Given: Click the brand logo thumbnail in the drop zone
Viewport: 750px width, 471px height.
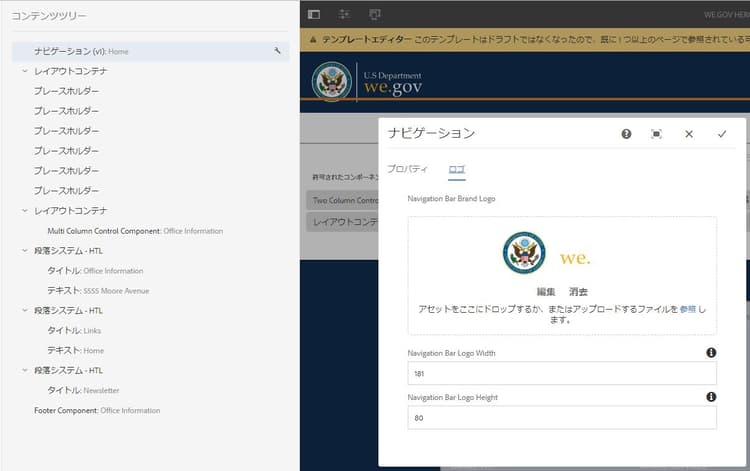Looking at the screenshot, I should (547, 253).
